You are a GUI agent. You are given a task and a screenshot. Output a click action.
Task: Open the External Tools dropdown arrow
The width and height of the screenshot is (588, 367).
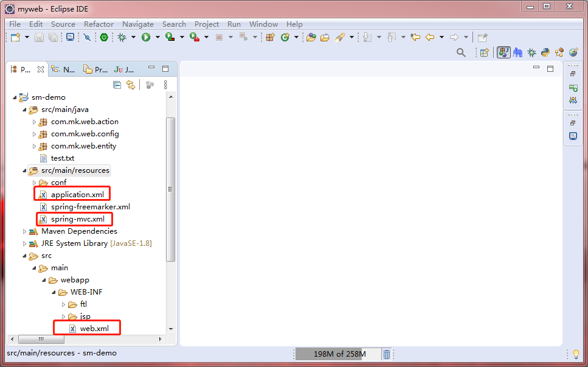point(206,37)
